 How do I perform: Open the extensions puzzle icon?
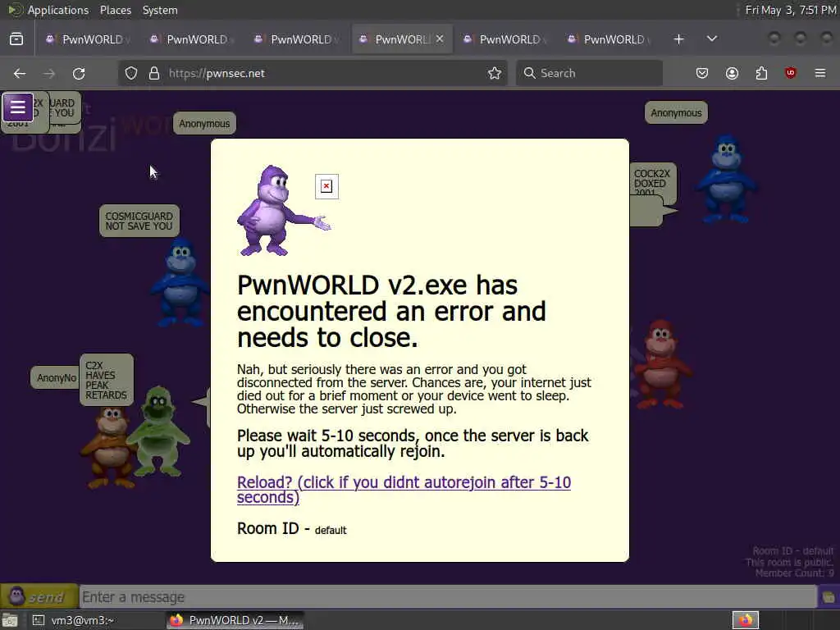(x=761, y=73)
